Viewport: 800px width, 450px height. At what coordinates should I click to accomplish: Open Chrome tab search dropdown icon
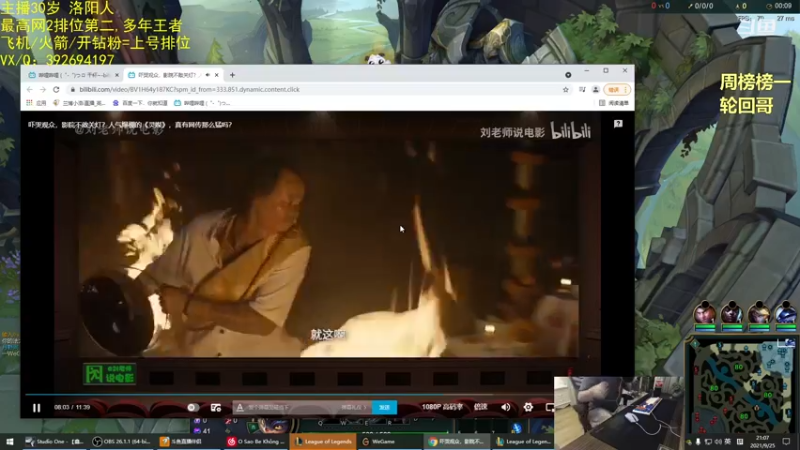pos(568,75)
